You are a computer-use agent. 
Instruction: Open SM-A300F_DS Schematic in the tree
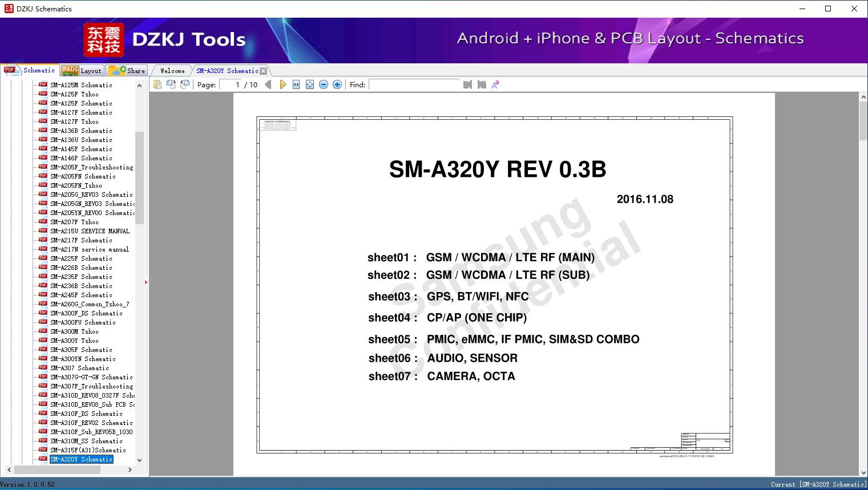tap(86, 313)
